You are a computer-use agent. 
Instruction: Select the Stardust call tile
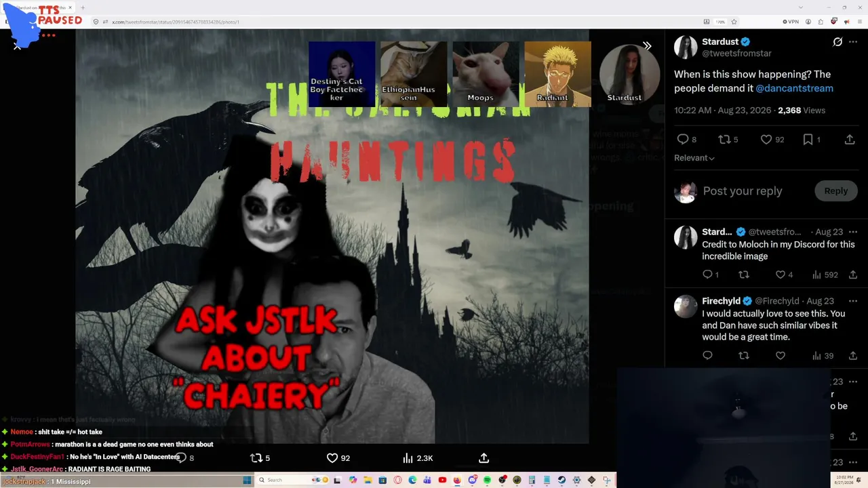[629, 74]
